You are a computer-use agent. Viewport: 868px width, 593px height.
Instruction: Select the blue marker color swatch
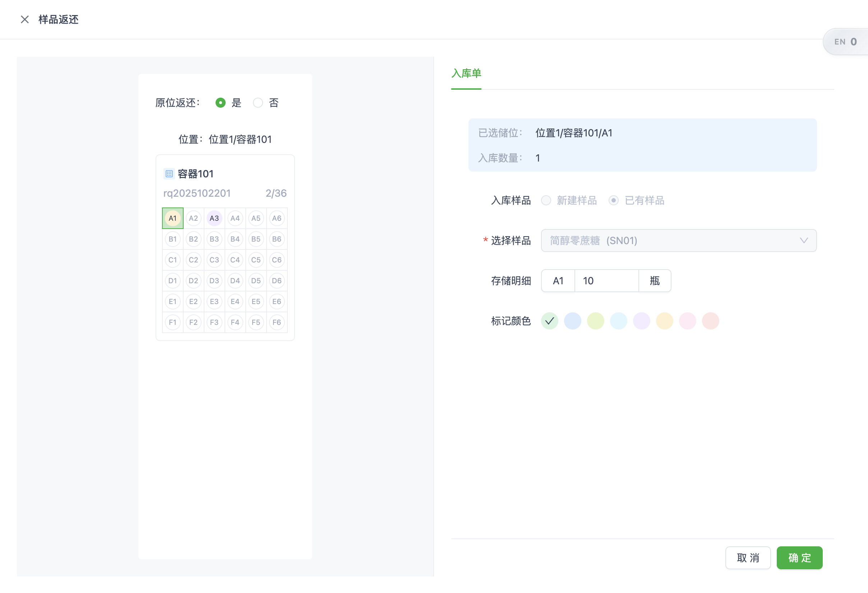tap(572, 321)
